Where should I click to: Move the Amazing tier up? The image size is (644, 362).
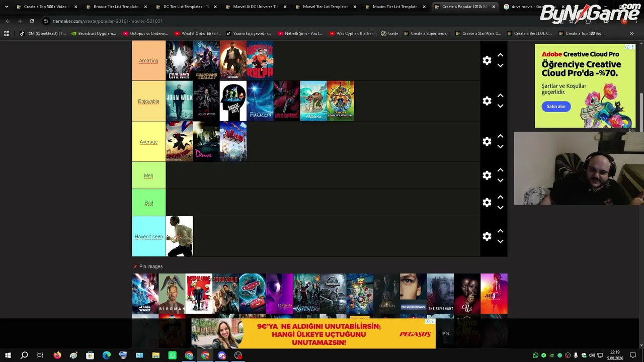pyautogui.click(x=500, y=55)
